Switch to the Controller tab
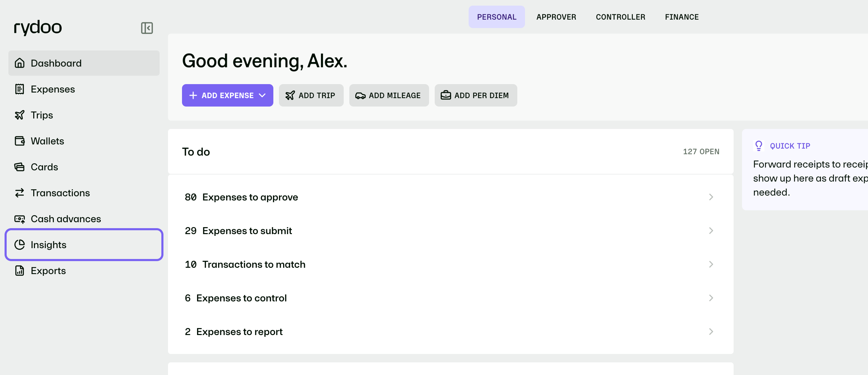 [621, 17]
